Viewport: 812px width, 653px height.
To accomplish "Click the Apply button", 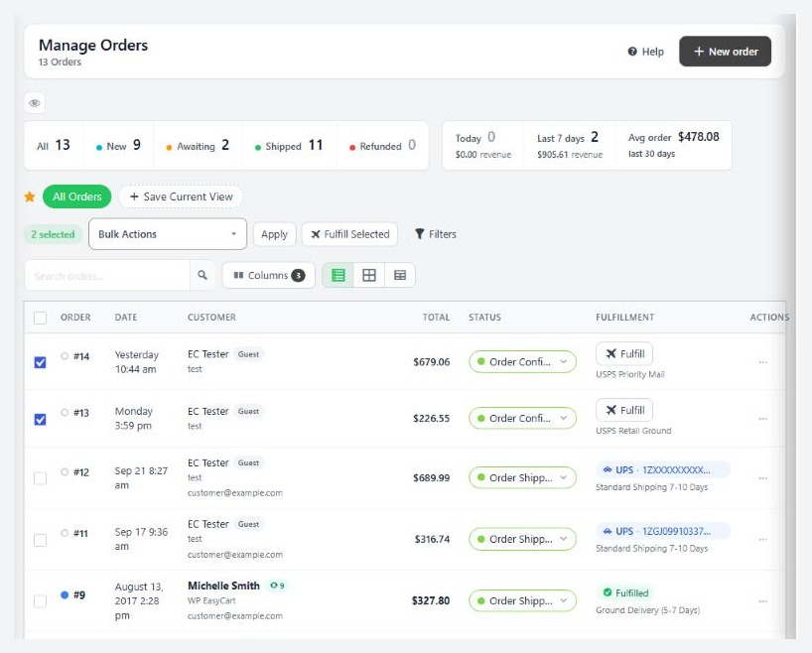I will point(274,234).
